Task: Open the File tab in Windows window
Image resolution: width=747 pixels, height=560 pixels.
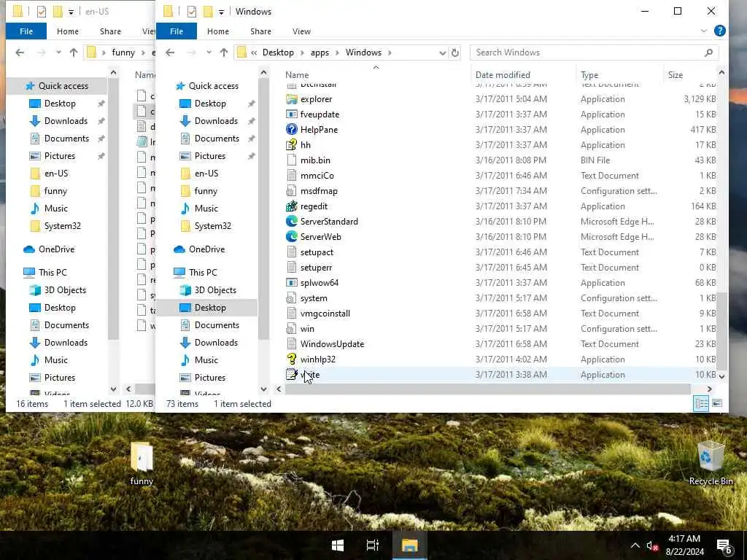Action: point(177,31)
